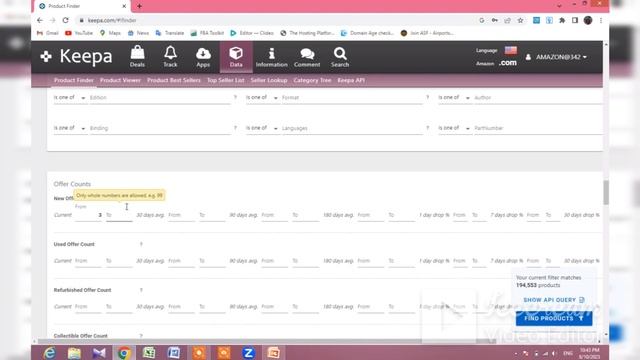This screenshot has height=360, width=640.
Task: Click the US flag language icon
Action: click(511, 50)
